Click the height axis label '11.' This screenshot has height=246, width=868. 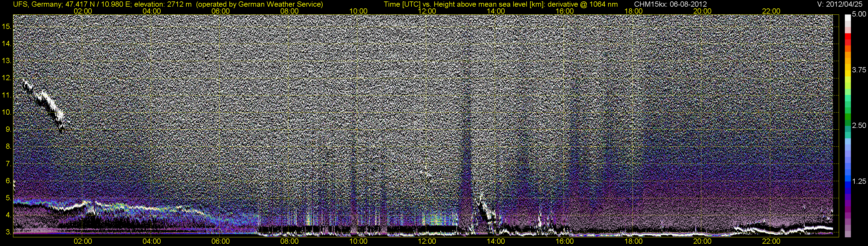[x=7, y=95]
